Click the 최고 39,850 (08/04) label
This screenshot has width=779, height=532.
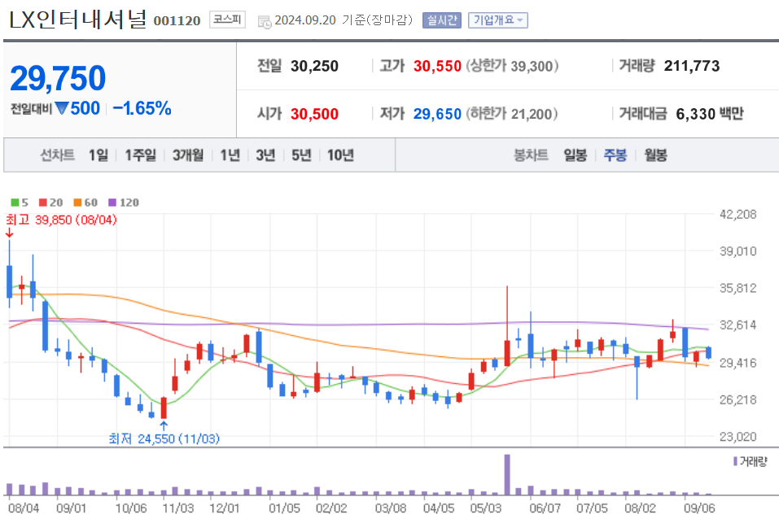[x=61, y=220]
